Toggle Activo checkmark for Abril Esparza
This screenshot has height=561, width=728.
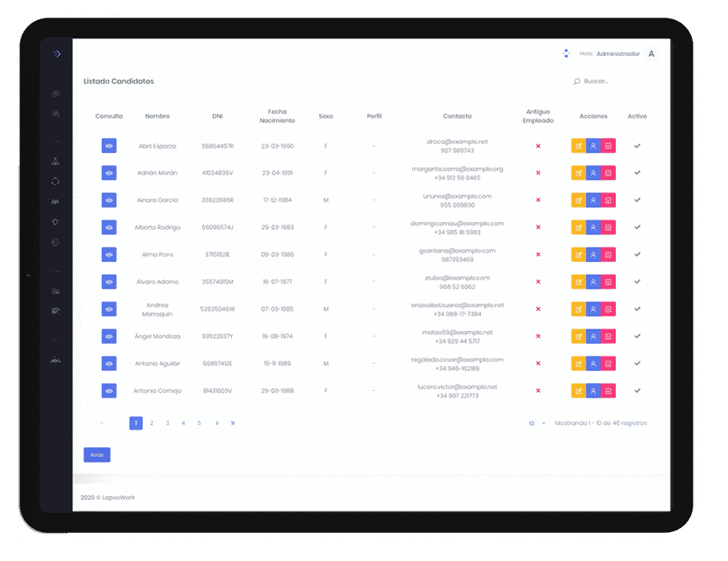click(x=637, y=146)
